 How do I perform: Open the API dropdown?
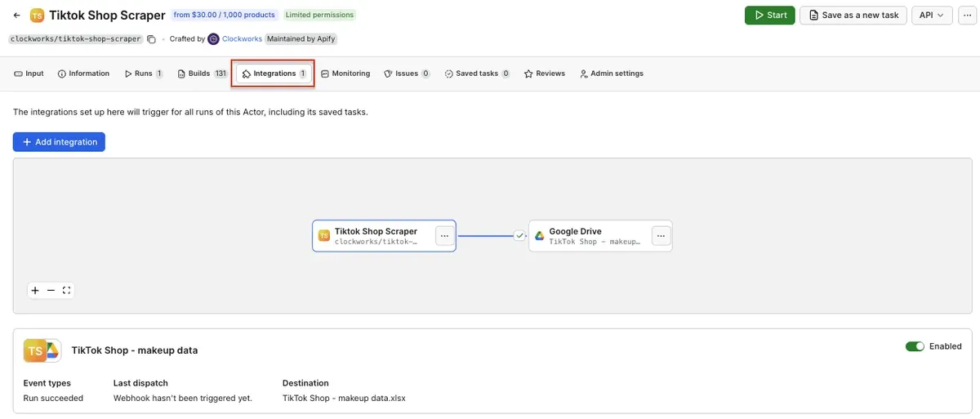coord(932,15)
